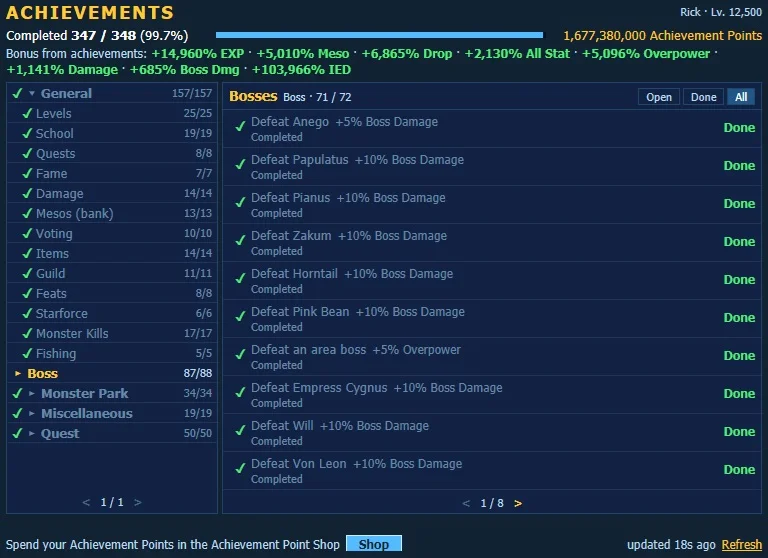The height and width of the screenshot is (558, 768).
Task: Expand the Quest category arrow
Action: tap(32, 434)
